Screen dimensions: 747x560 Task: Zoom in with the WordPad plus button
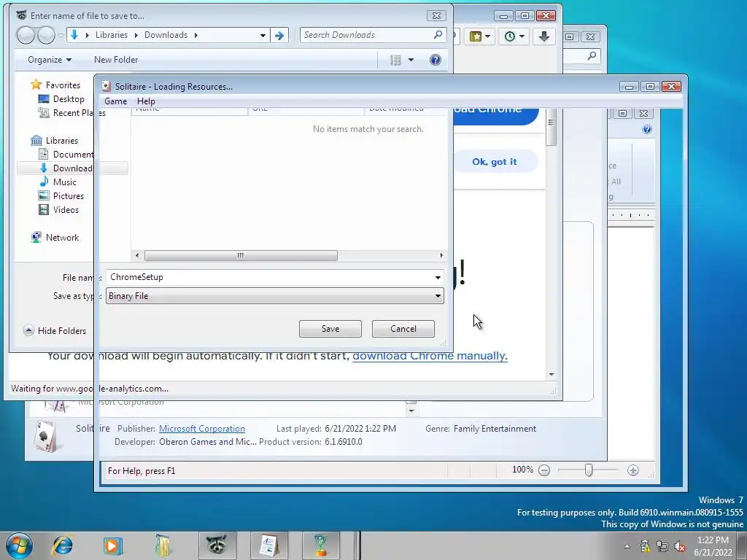632,470
